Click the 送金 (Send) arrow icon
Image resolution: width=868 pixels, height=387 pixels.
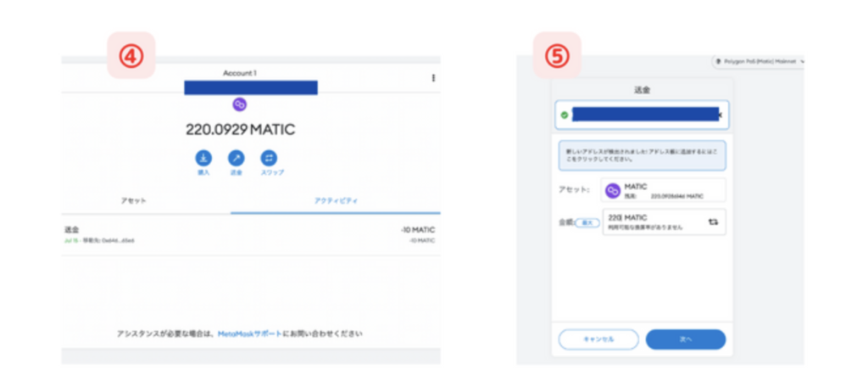point(236,158)
